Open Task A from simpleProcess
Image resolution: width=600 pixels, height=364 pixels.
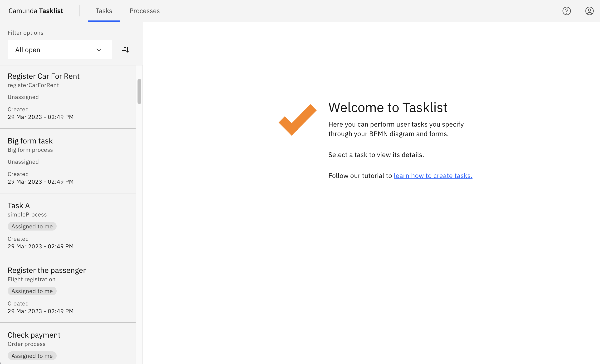tap(19, 206)
